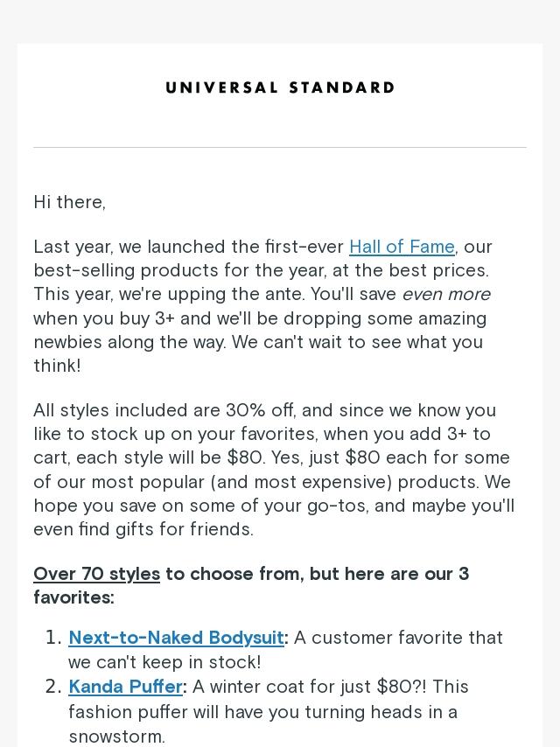
Task: Follow the Over 70 styles link
Action: point(97,574)
